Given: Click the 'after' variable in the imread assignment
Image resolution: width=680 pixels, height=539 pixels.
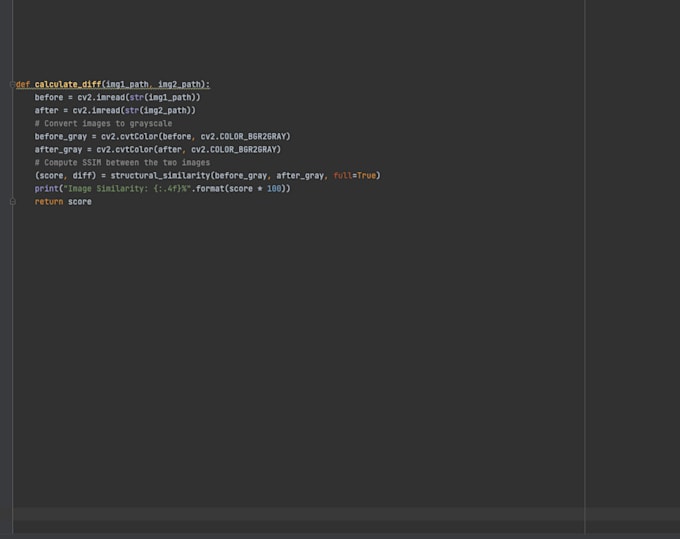Looking at the screenshot, I should coord(46,110).
